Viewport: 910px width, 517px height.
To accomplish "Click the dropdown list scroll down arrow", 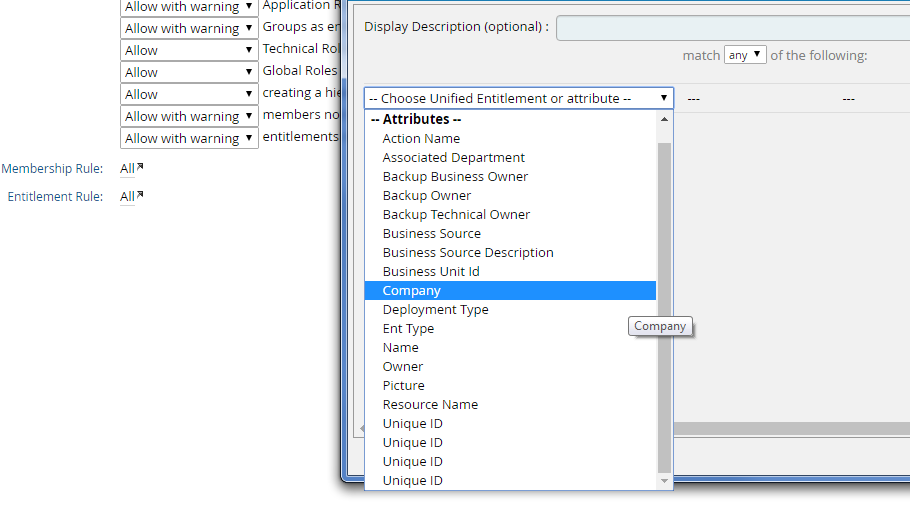I will [x=665, y=481].
